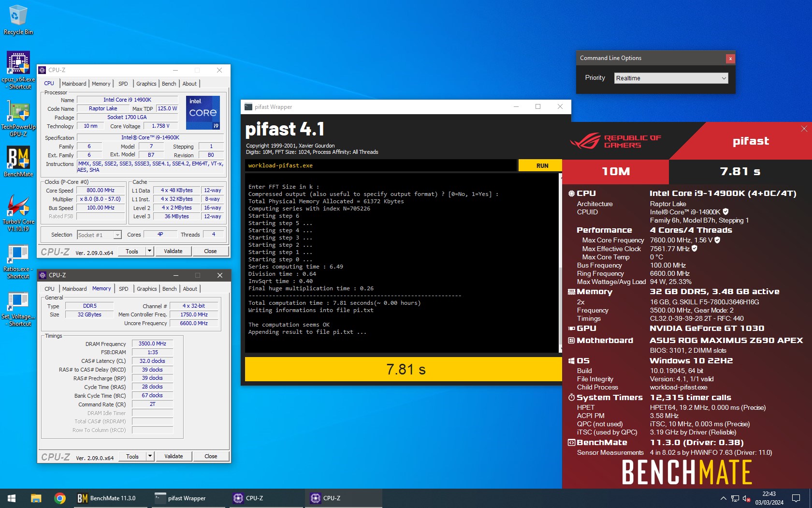
Task: Click the yellow 7.81 s result bar
Action: [x=404, y=370]
